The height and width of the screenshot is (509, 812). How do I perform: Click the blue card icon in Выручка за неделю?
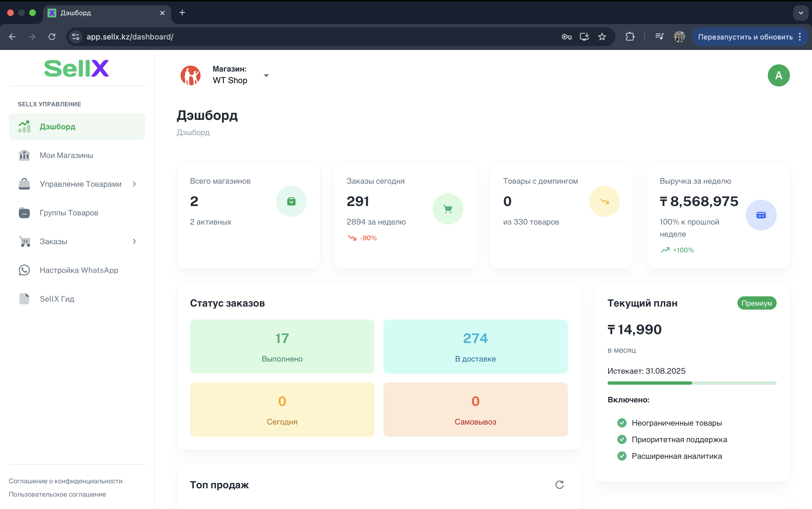pos(761,215)
